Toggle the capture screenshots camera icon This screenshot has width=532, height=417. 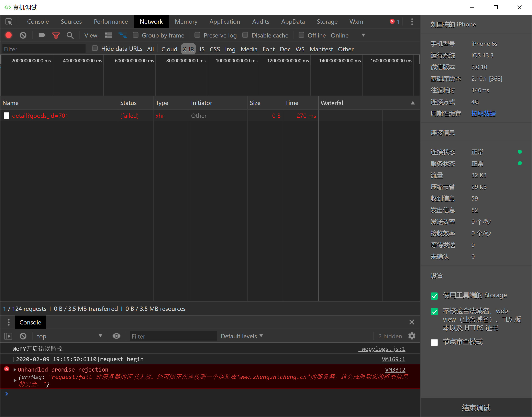coord(42,35)
